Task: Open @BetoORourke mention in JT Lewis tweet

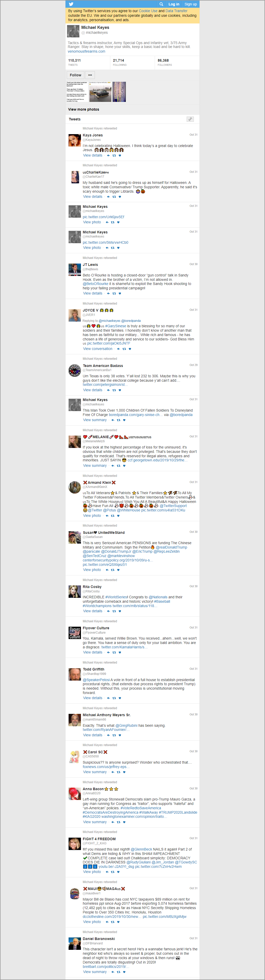Action: pos(95,284)
